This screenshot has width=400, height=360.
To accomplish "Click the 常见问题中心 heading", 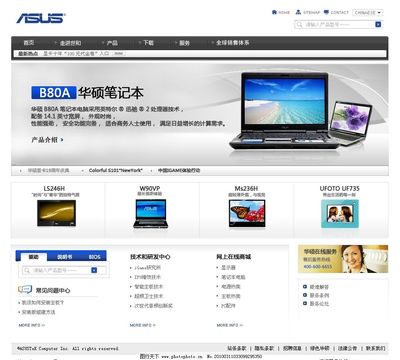I will [x=53, y=291].
